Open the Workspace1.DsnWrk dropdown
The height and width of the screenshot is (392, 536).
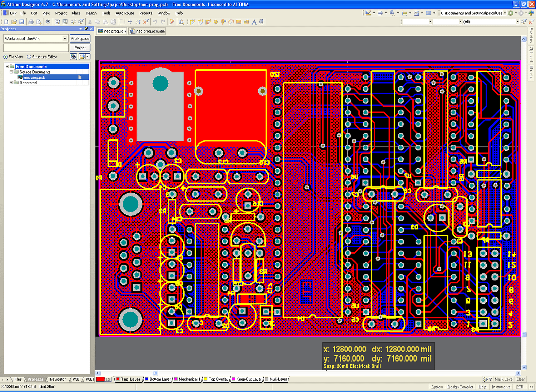(65, 38)
